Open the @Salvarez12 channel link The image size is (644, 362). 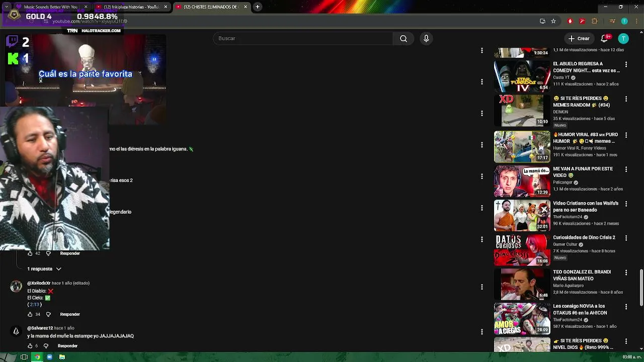coord(40,328)
